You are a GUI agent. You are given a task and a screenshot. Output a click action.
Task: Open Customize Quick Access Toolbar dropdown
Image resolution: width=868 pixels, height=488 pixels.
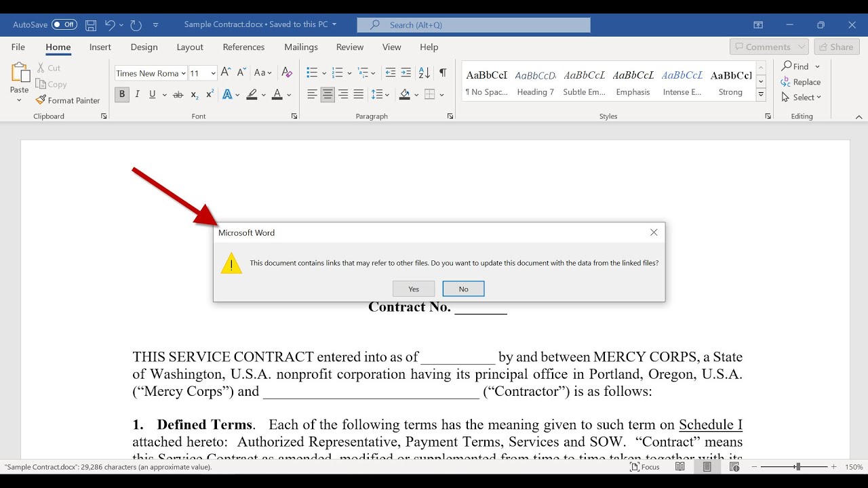(155, 25)
